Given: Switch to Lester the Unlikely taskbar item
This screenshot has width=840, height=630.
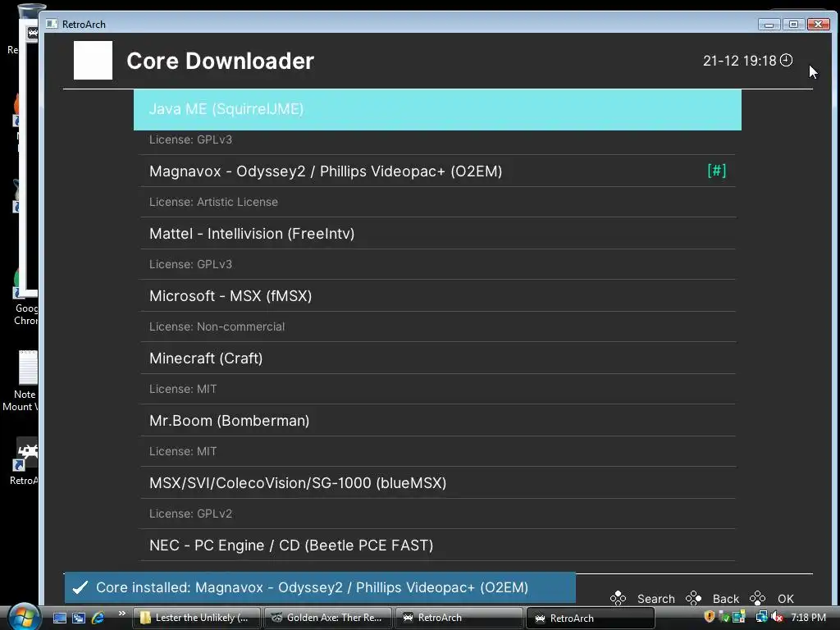Looking at the screenshot, I should pyautogui.click(x=196, y=618).
